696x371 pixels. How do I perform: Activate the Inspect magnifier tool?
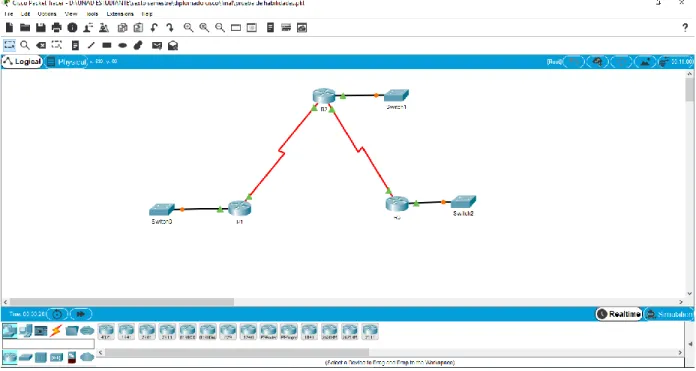25,45
